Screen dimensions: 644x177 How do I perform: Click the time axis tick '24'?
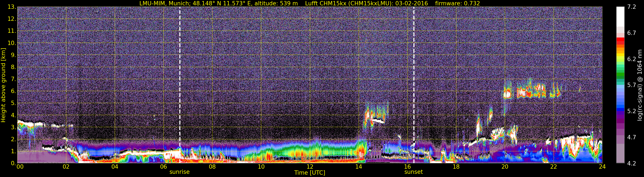pyautogui.click(x=602, y=167)
